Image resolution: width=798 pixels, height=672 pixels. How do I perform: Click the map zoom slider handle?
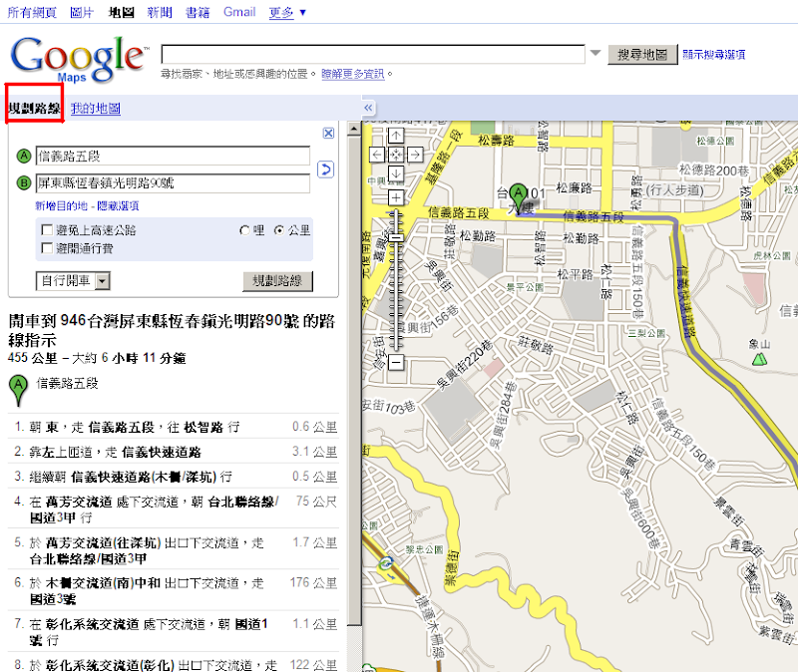[x=396, y=237]
